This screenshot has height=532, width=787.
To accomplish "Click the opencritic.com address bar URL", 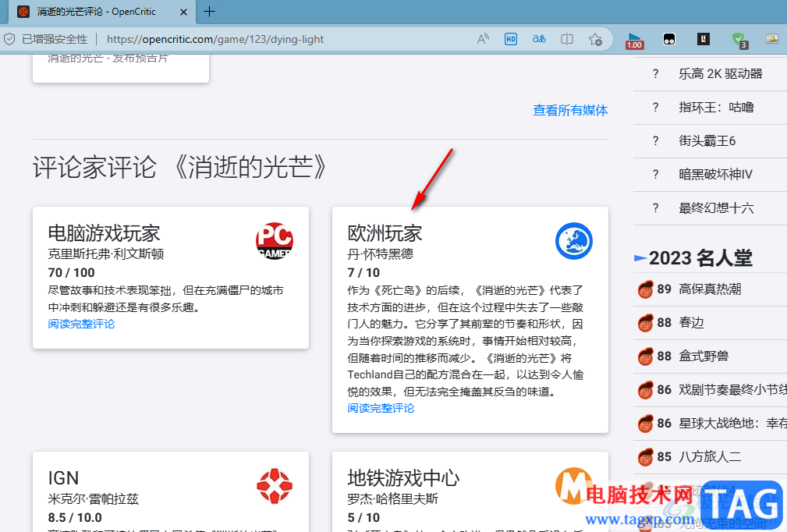I will pos(214,39).
